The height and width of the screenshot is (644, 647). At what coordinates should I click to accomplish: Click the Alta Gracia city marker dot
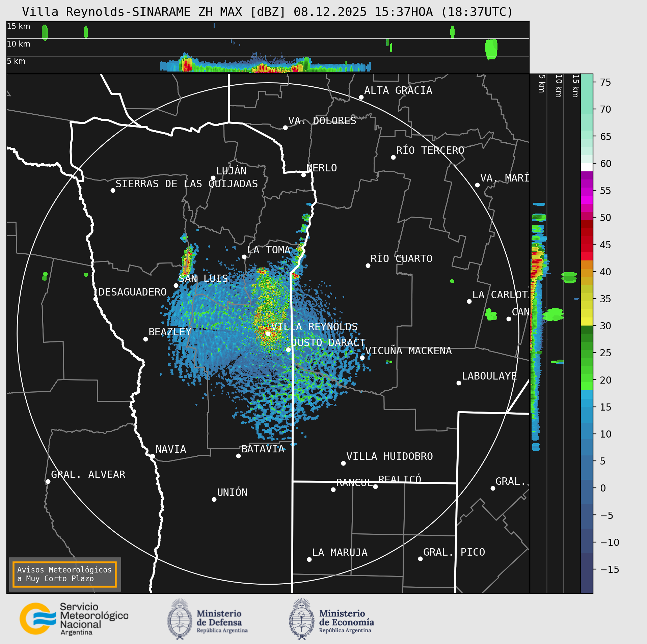[361, 97]
